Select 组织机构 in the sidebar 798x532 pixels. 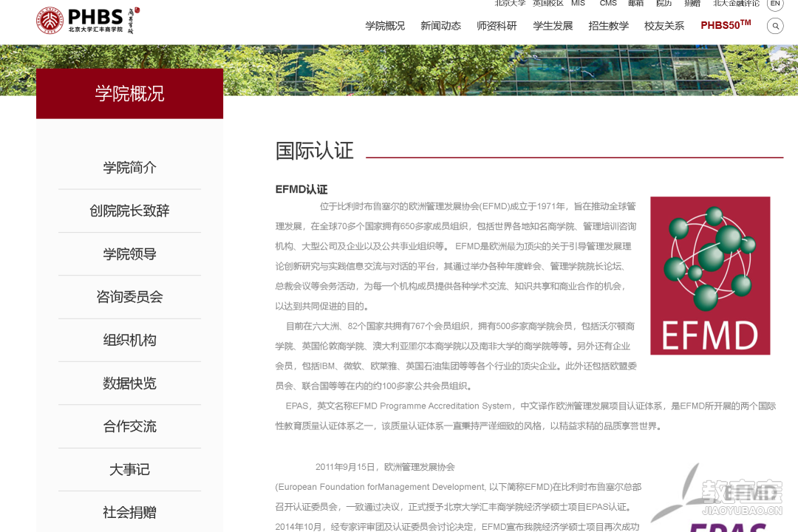pyautogui.click(x=130, y=340)
